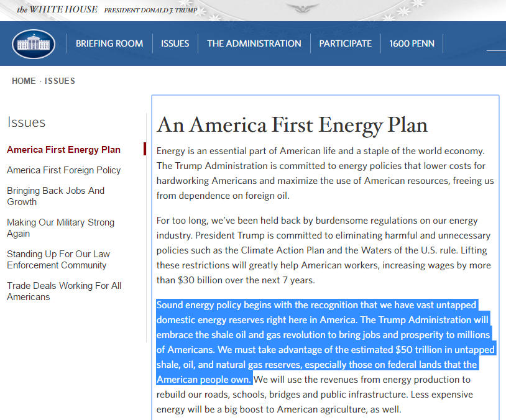Viewport: 506px width, 420px height.
Task: Click the 'President Donald J. Trump' header text
Action: 150,11
